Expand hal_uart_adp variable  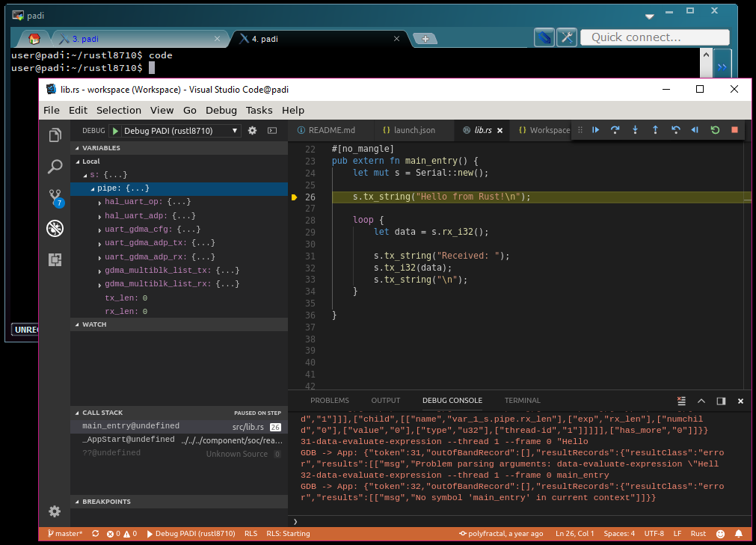pos(99,216)
